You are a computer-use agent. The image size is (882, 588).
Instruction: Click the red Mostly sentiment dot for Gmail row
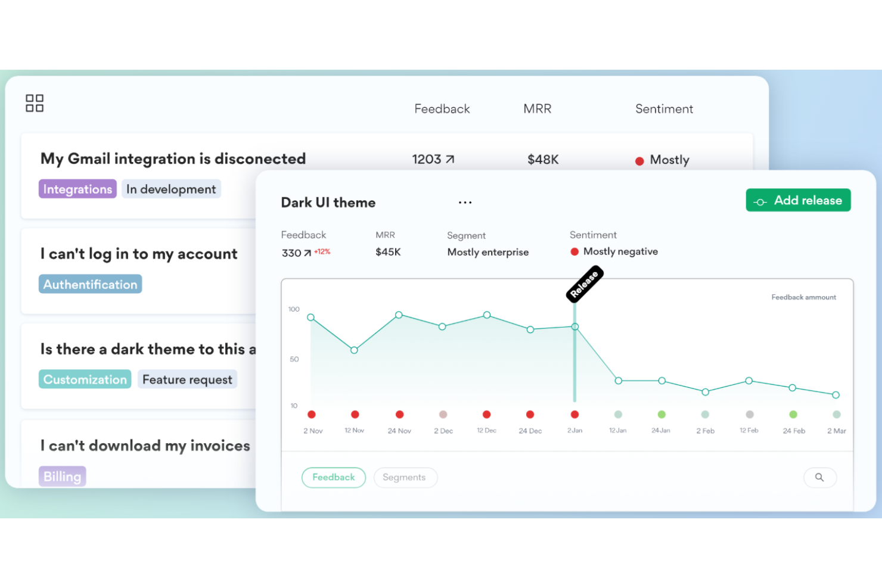coord(640,160)
